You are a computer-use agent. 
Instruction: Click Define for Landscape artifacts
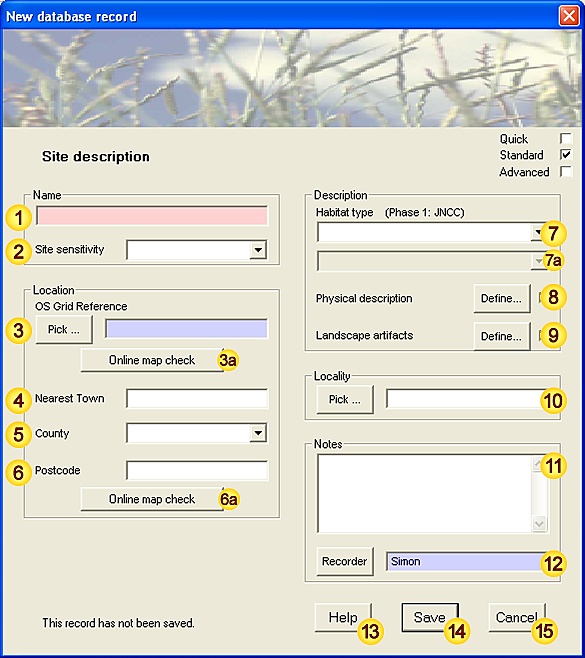502,336
